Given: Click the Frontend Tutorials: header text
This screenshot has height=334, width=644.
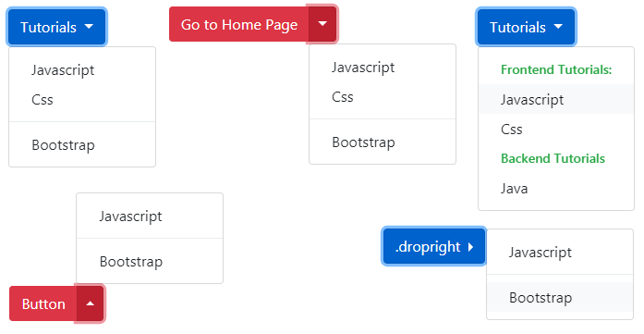Looking at the screenshot, I should coord(556,69).
